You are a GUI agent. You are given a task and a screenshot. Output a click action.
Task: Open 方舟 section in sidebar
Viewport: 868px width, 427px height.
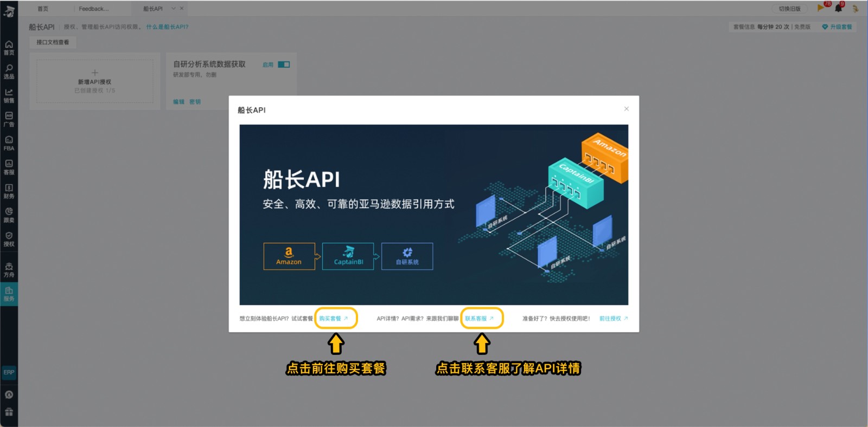click(9, 270)
